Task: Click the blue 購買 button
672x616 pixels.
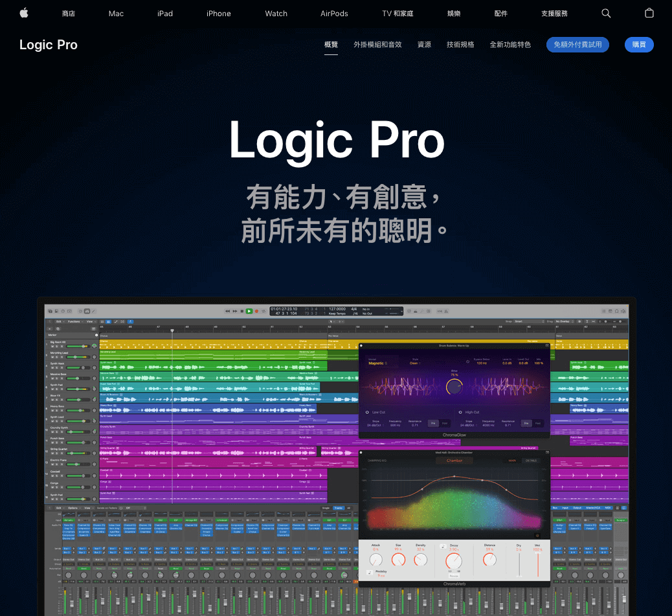Action: point(639,45)
